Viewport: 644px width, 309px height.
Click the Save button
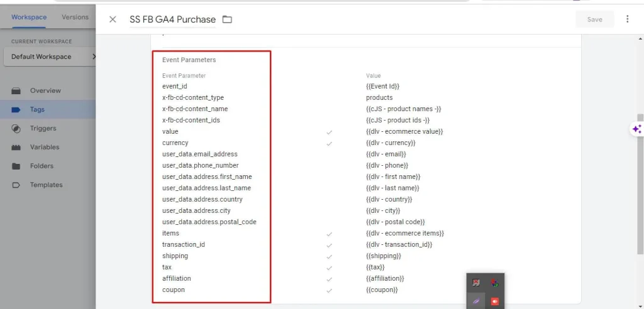(x=594, y=19)
